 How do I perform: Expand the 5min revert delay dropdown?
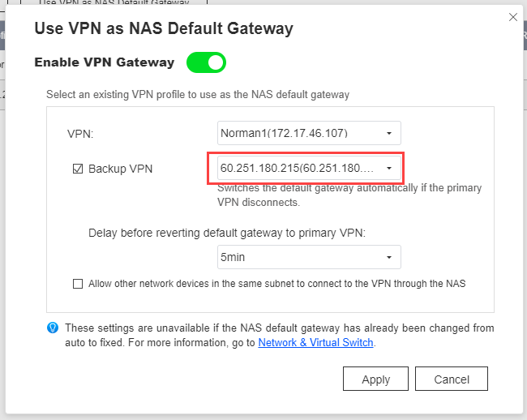pyautogui.click(x=309, y=257)
